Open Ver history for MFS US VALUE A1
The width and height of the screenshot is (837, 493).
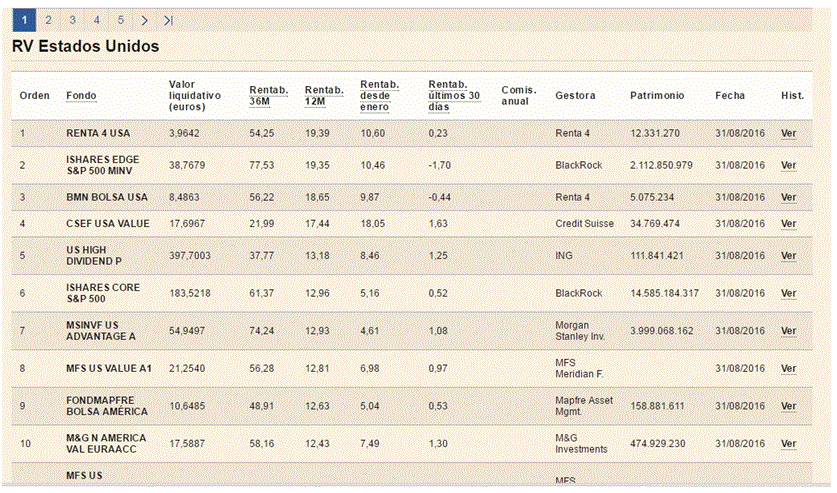(788, 369)
